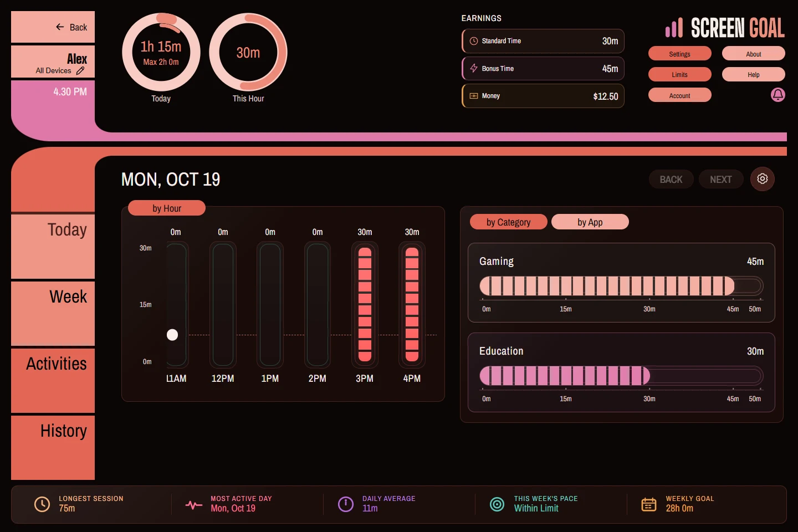
Task: Click the Bonus Time lightning icon
Action: click(x=474, y=68)
